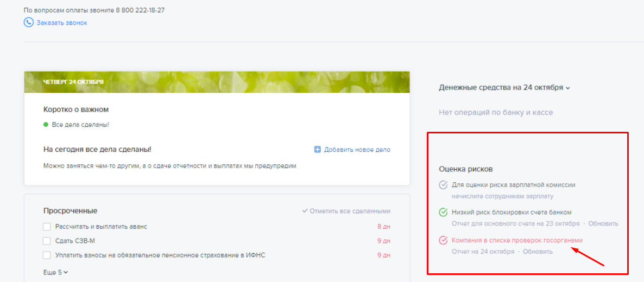Click the green dot next to Все дела сделаны
This screenshot has width=644, height=282.
46,125
